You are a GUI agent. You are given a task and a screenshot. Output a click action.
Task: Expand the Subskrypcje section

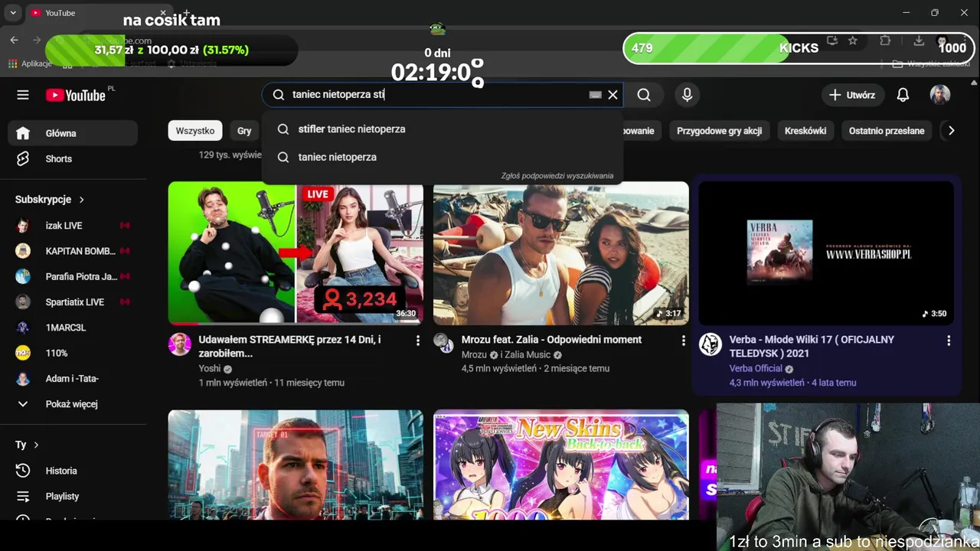point(50,199)
